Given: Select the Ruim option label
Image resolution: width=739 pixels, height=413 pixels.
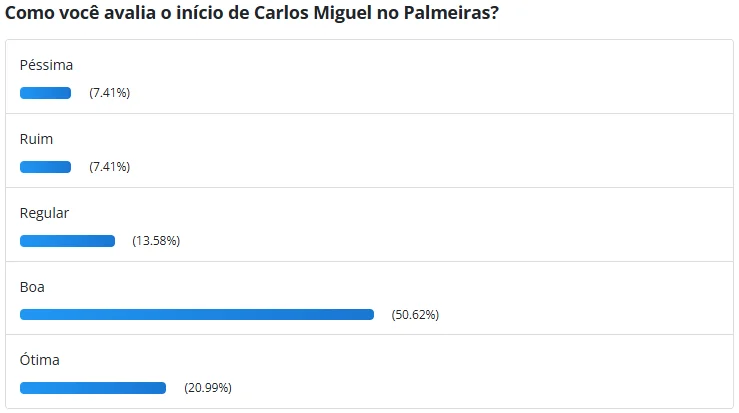Looking at the screenshot, I should point(36,139).
